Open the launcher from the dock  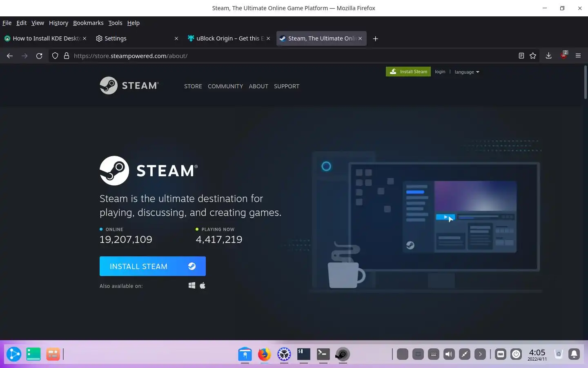[x=13, y=354]
